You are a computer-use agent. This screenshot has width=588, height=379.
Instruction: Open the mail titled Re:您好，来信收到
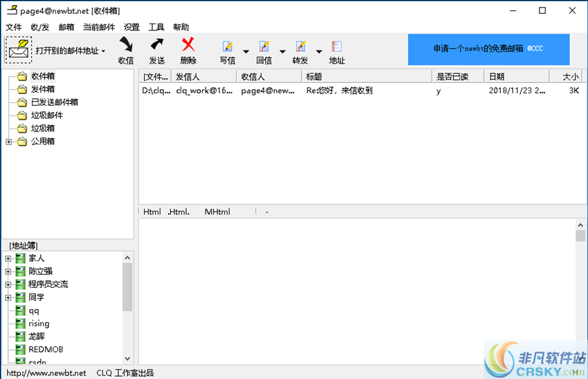tap(340, 91)
